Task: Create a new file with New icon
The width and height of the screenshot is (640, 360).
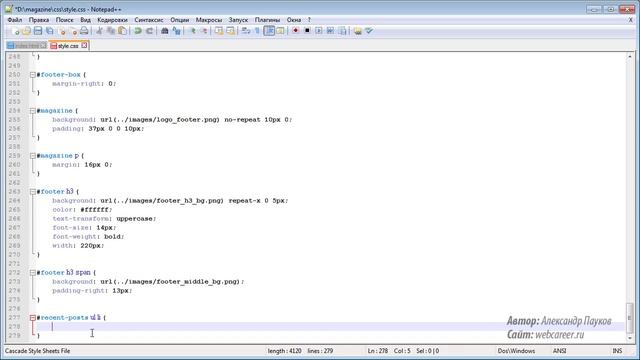Action: pos(15,31)
